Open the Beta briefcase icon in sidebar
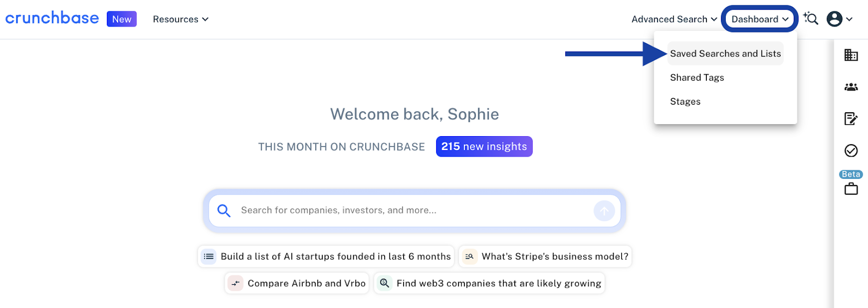 coord(851,189)
